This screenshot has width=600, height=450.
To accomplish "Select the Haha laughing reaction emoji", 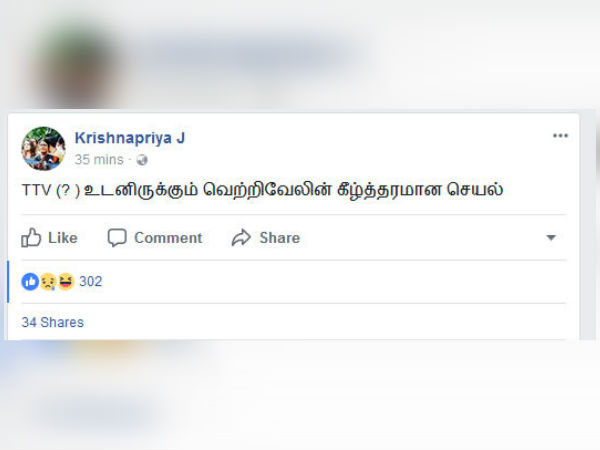I will [66, 282].
